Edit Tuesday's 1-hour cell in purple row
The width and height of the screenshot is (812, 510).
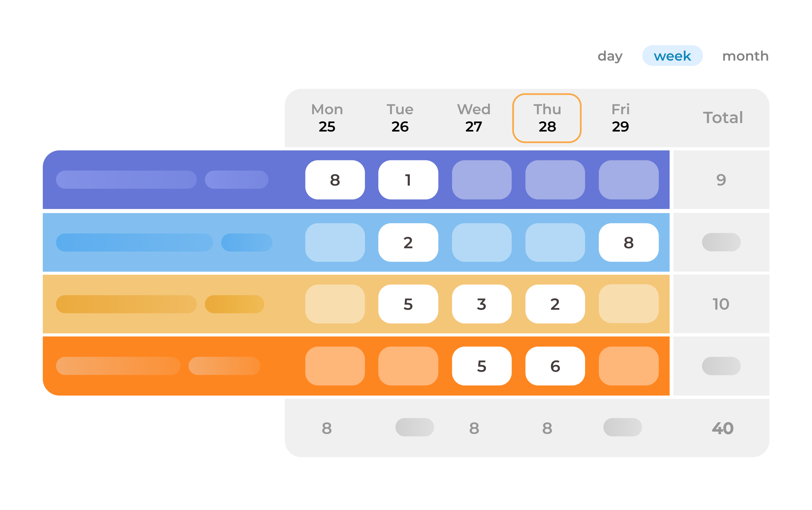tap(408, 180)
